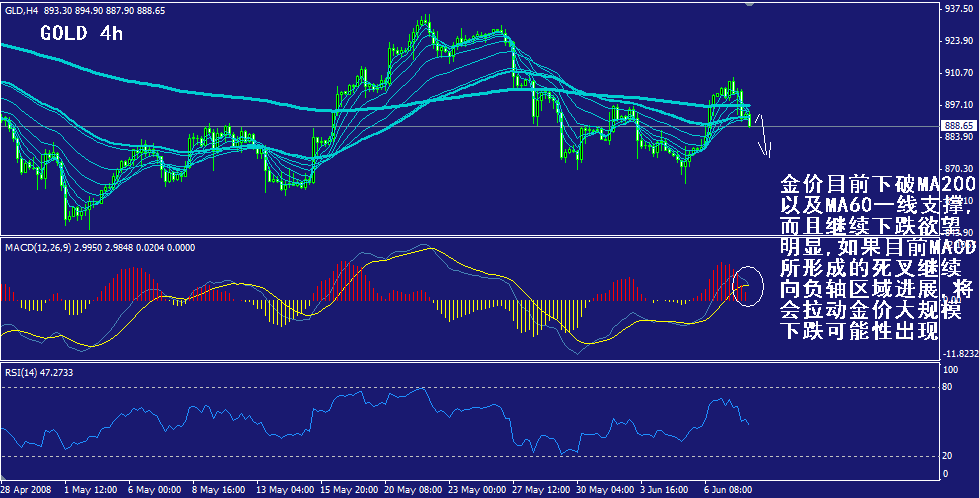Click the 15 May 20:00 time label
The height and width of the screenshot is (498, 980).
348,489
